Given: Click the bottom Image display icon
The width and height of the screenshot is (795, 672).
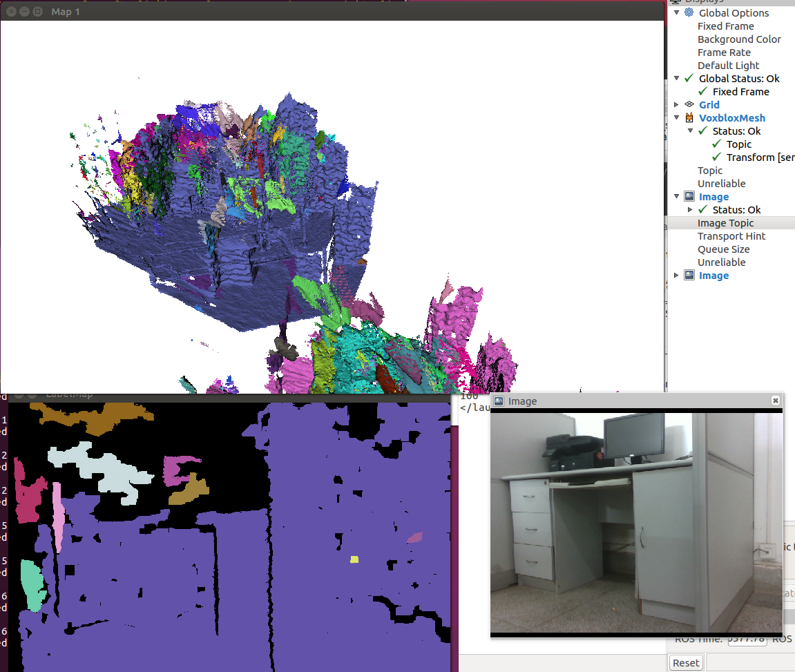Looking at the screenshot, I should click(x=689, y=275).
